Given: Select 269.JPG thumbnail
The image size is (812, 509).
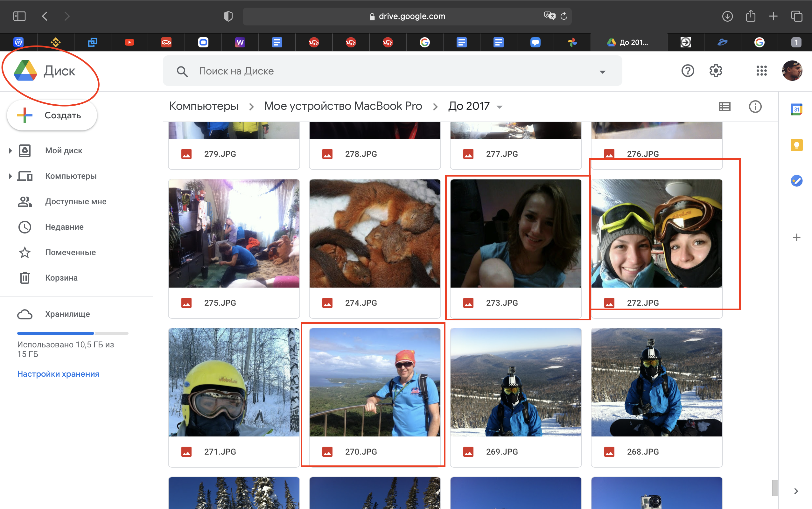Looking at the screenshot, I should (516, 382).
